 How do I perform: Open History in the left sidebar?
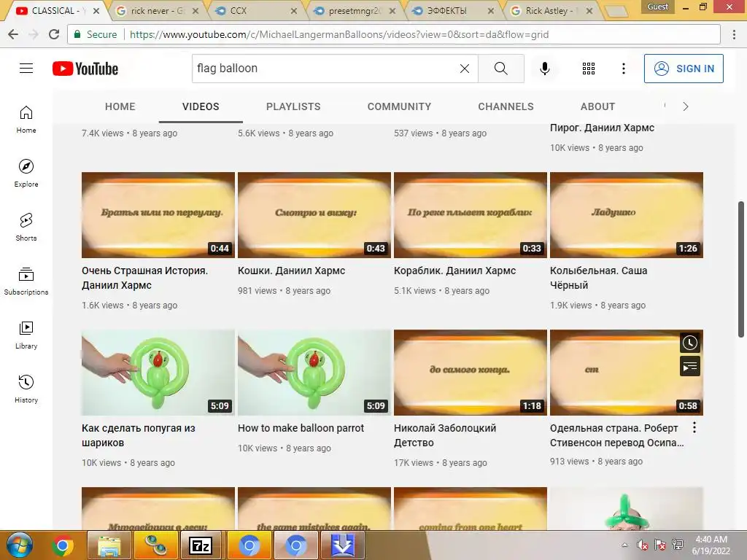pos(26,389)
